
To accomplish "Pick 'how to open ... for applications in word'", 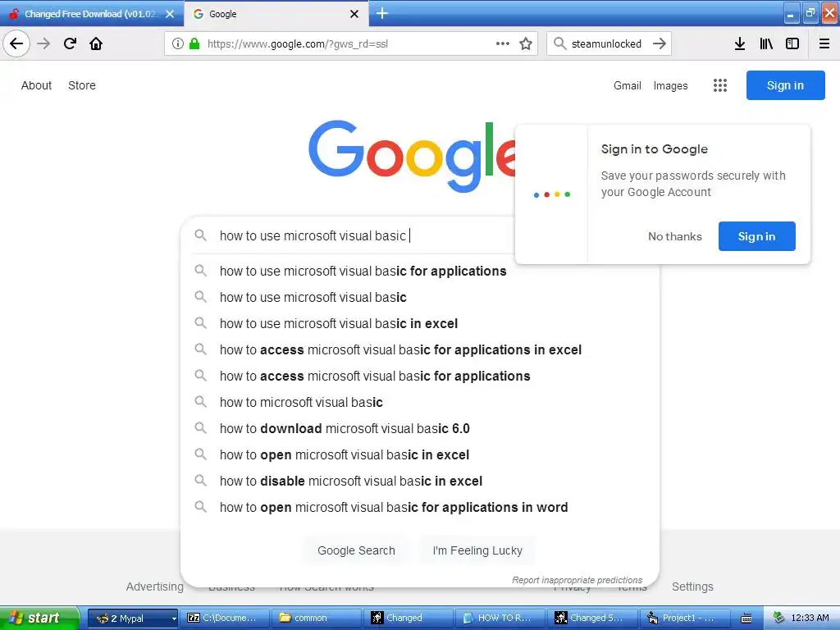I will (419, 507).
